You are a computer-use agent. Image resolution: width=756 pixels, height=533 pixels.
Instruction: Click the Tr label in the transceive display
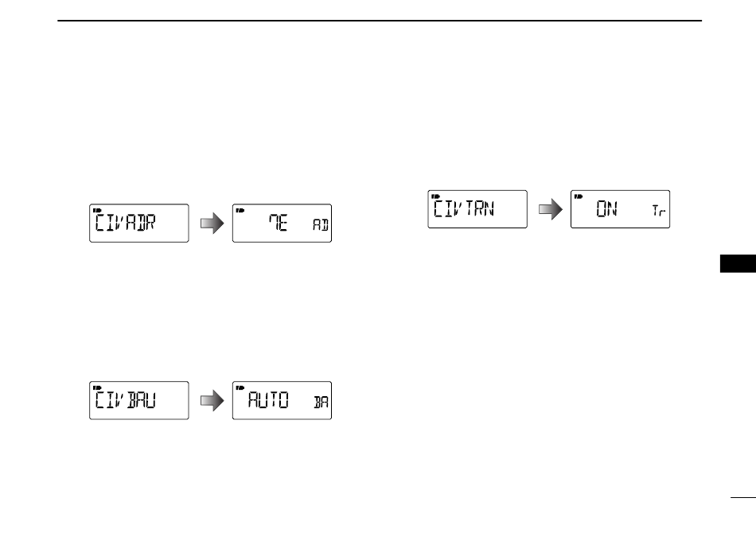(659, 211)
